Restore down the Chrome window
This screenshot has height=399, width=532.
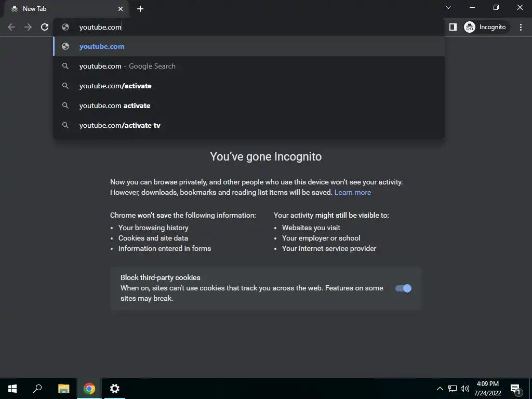(496, 7)
